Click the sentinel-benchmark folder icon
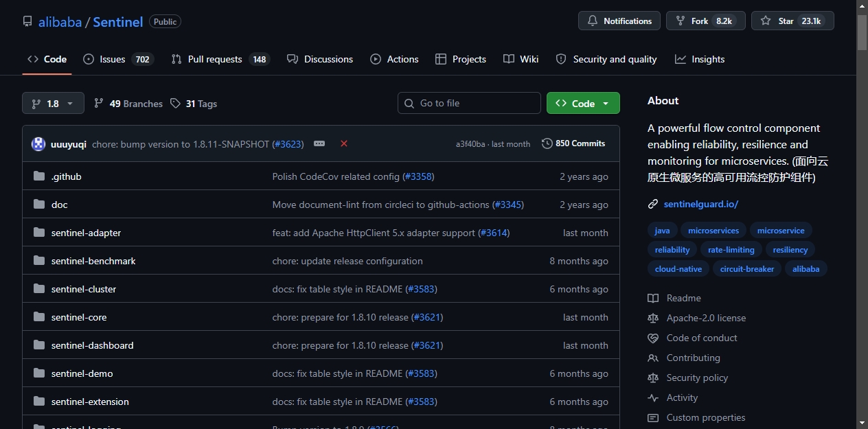868x429 pixels. click(39, 261)
